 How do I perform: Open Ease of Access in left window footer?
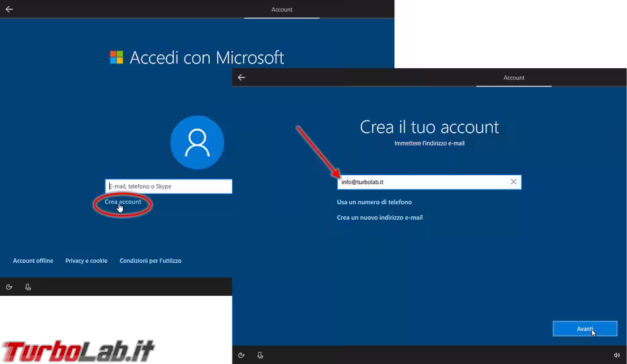[9, 286]
